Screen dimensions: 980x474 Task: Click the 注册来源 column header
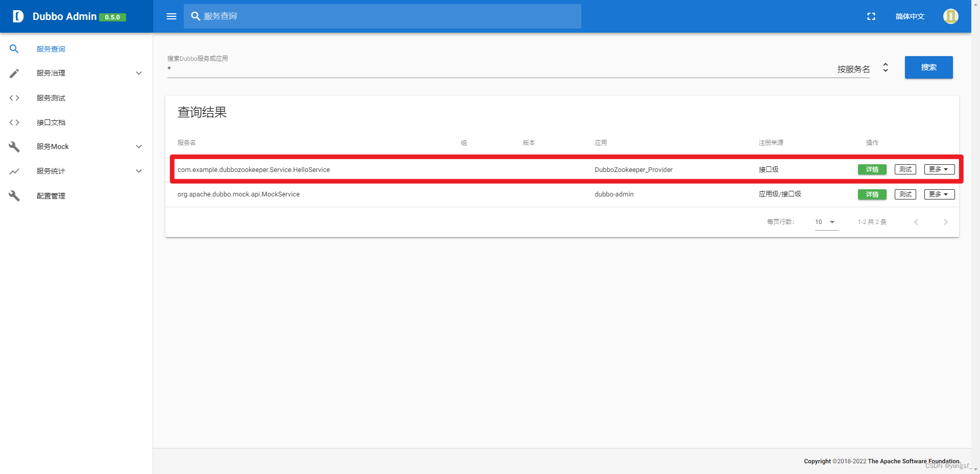click(771, 143)
